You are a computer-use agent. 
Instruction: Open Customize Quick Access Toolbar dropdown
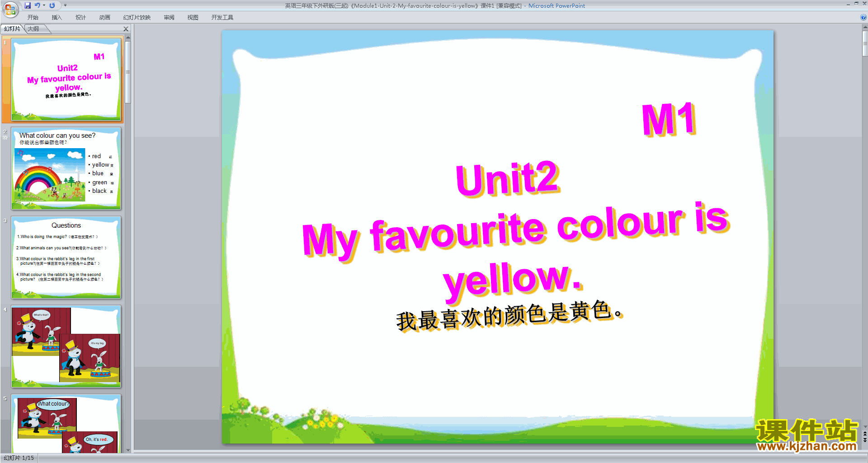click(65, 5)
